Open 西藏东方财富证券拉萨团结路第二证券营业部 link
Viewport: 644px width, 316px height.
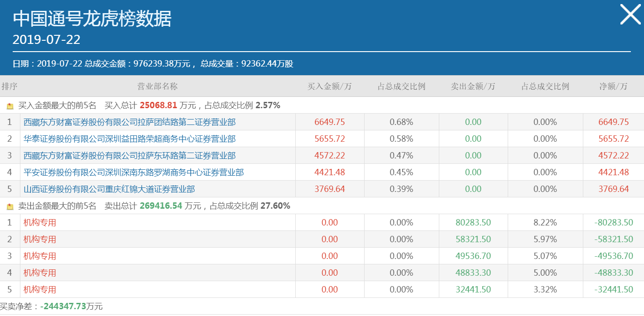[x=130, y=122]
